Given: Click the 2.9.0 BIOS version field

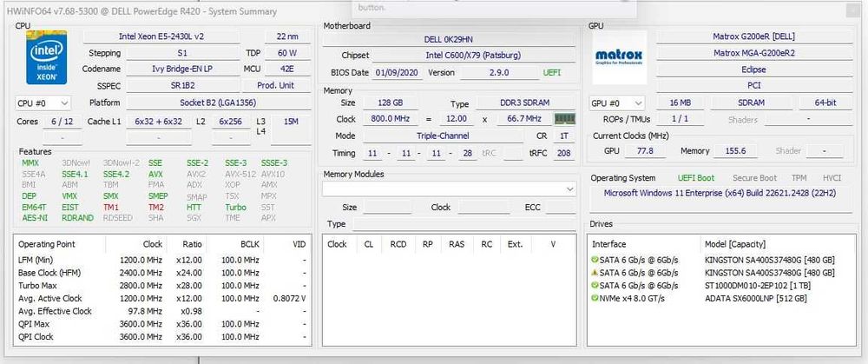Looking at the screenshot, I should [x=499, y=73].
